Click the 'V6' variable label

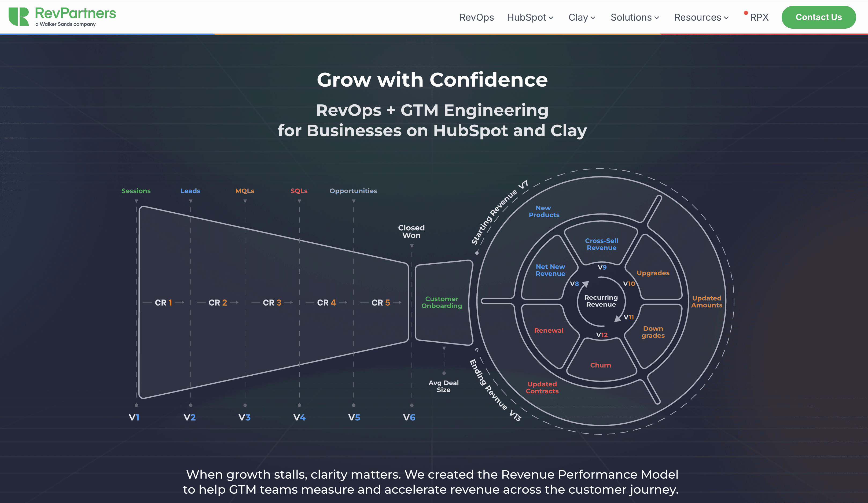[409, 418]
